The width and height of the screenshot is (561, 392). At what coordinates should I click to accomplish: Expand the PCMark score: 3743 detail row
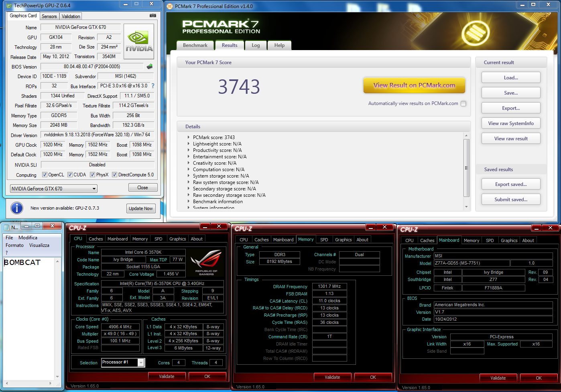[189, 137]
